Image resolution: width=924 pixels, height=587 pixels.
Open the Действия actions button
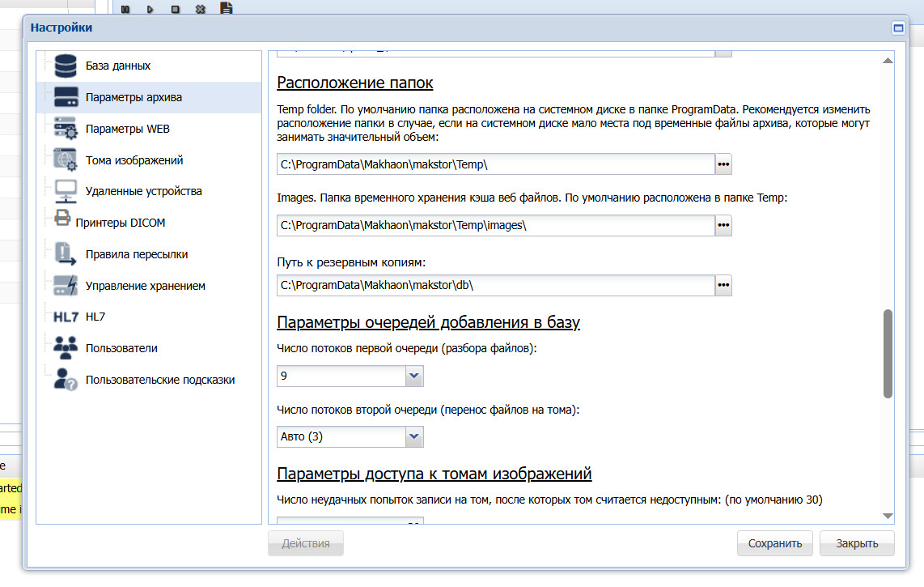click(306, 543)
